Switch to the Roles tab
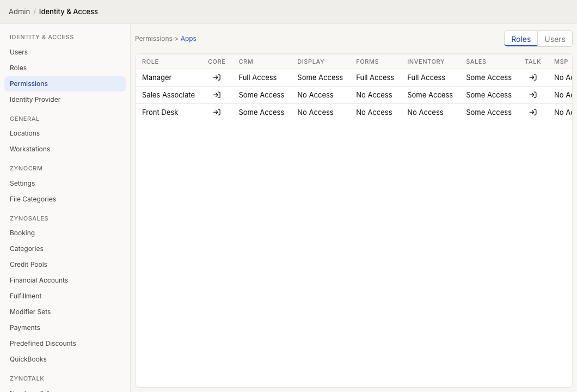 [521, 39]
